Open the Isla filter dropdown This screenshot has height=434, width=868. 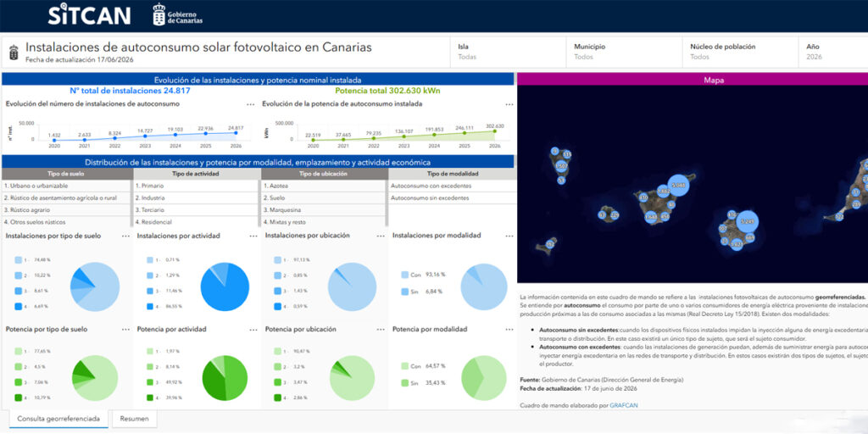[x=509, y=52]
